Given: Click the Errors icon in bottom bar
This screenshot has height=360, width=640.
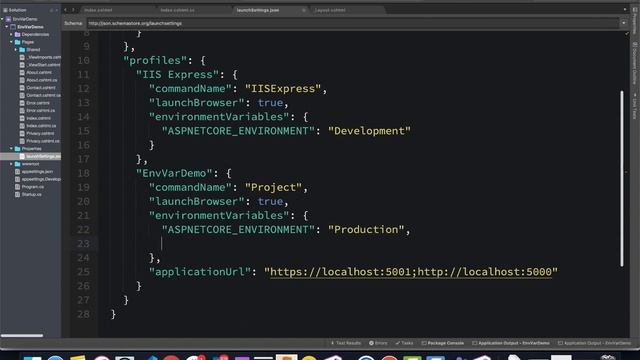Looking at the screenshot, I should click(x=371, y=343).
